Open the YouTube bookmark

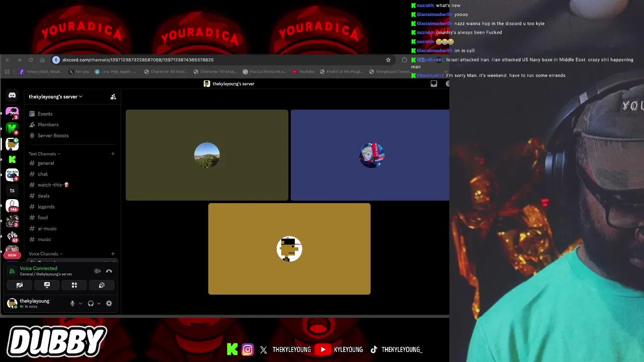point(303,72)
